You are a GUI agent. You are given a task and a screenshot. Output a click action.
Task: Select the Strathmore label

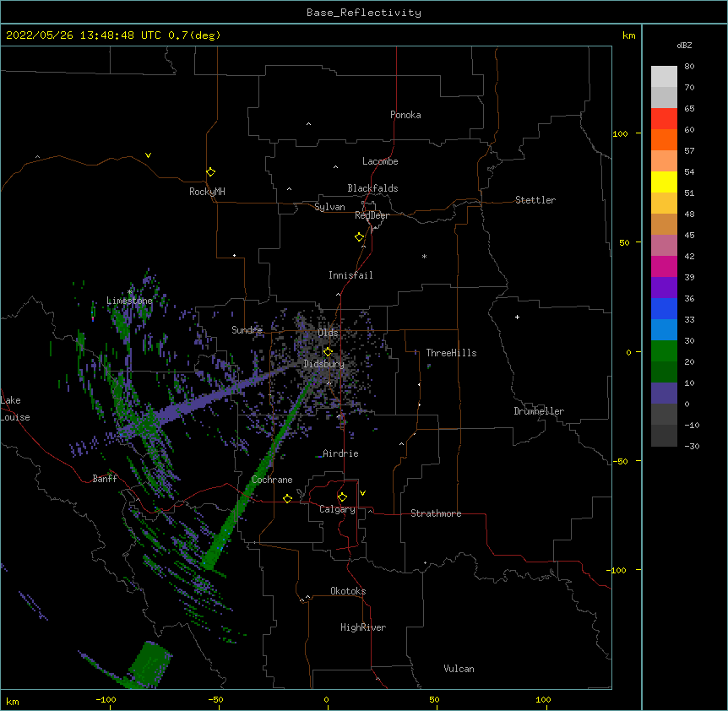tap(436, 513)
